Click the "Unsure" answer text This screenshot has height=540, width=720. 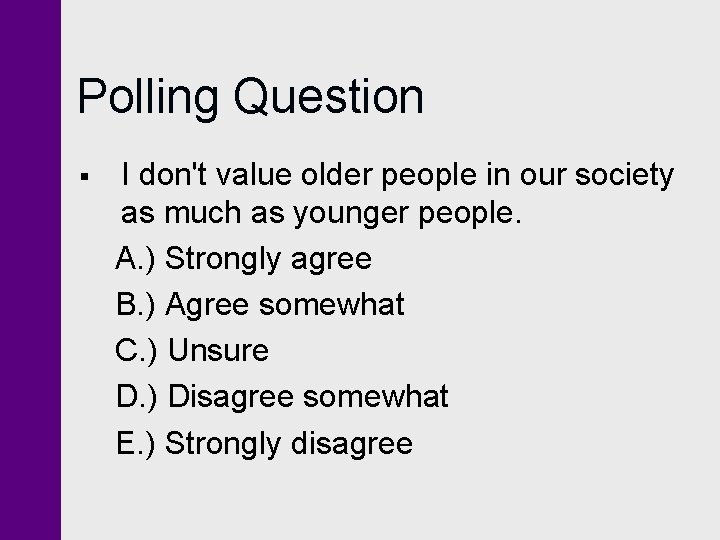click(219, 351)
